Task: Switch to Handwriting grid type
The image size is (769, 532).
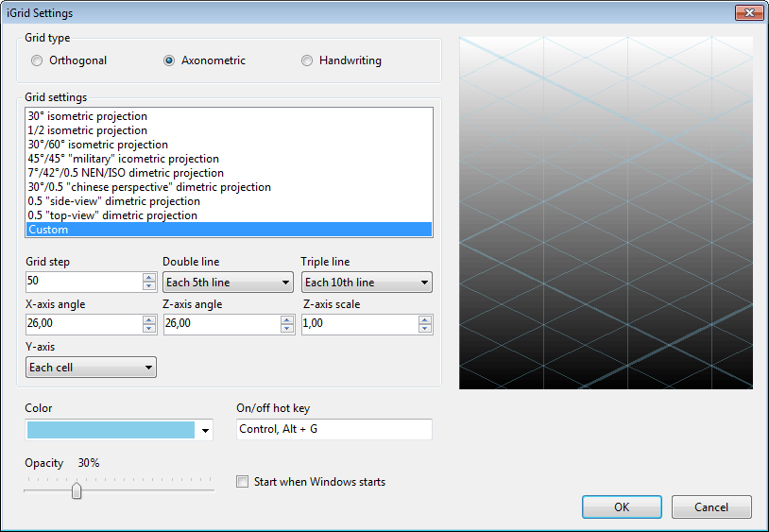Action: coord(307,60)
